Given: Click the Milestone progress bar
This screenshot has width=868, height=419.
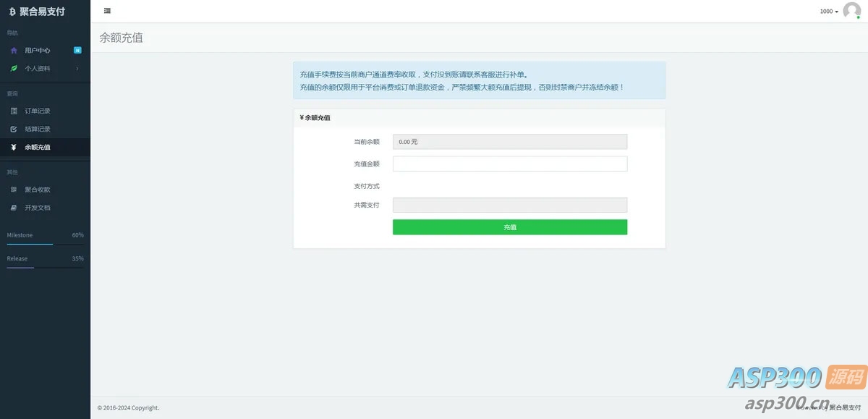Looking at the screenshot, I should click(45, 244).
